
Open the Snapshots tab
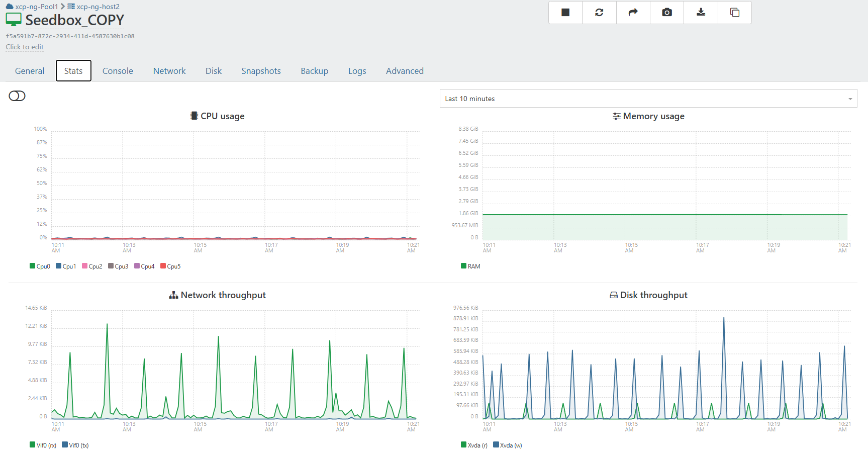click(x=261, y=71)
